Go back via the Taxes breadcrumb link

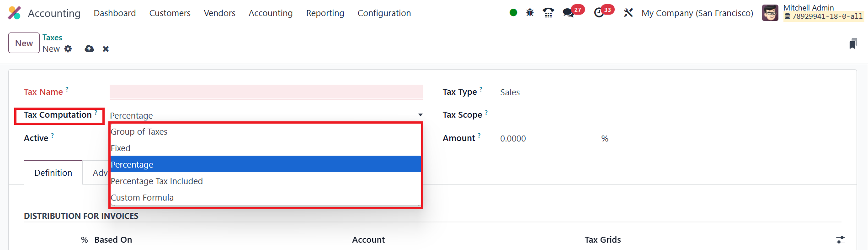point(52,38)
